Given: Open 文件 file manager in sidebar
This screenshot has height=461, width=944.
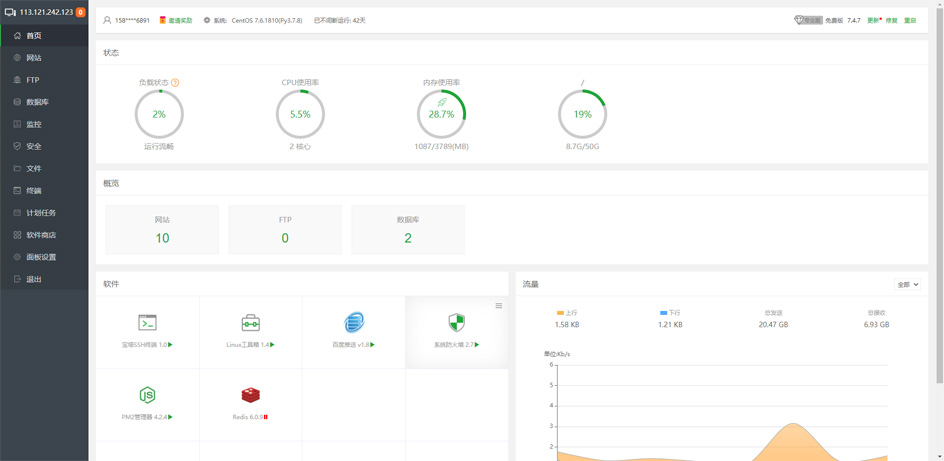Looking at the screenshot, I should pos(44,169).
